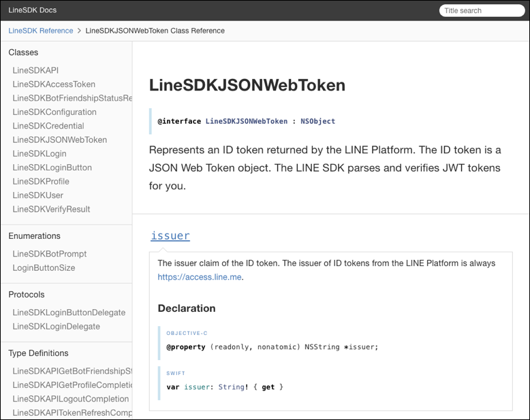Screen dimensions: 530x420
Task: Open LineSDKLoginButtonDelegate protocol
Action: coord(69,312)
